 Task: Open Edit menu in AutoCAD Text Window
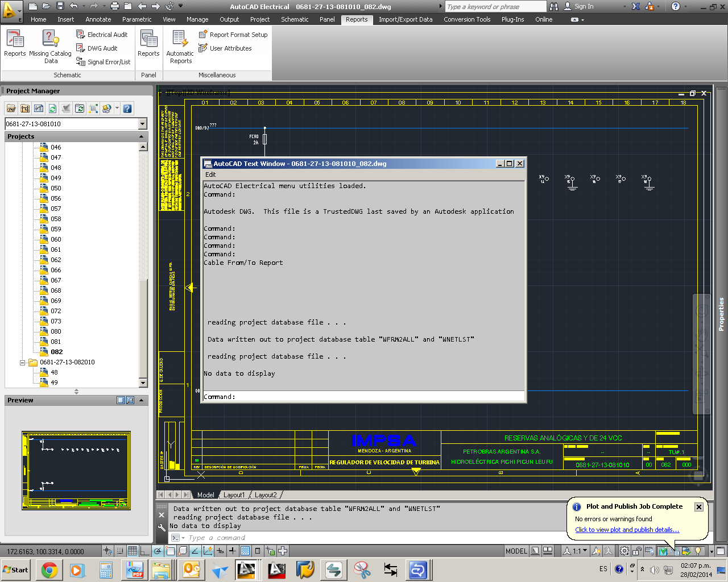click(210, 174)
